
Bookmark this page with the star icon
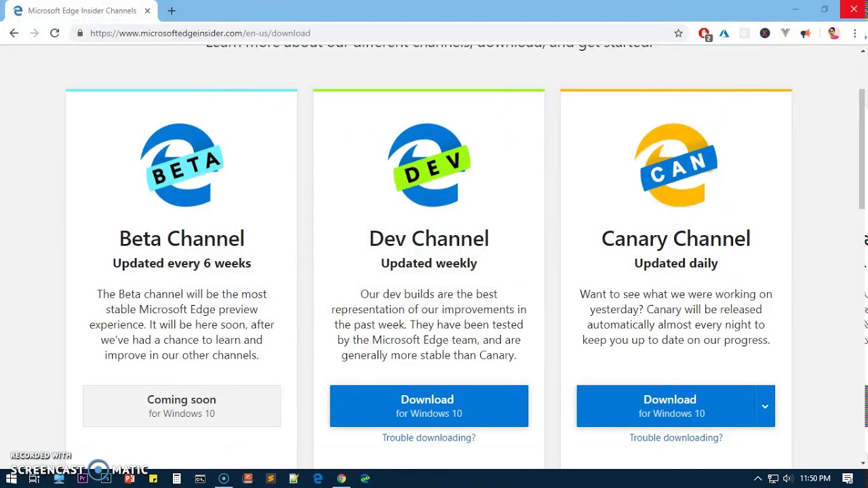678,33
